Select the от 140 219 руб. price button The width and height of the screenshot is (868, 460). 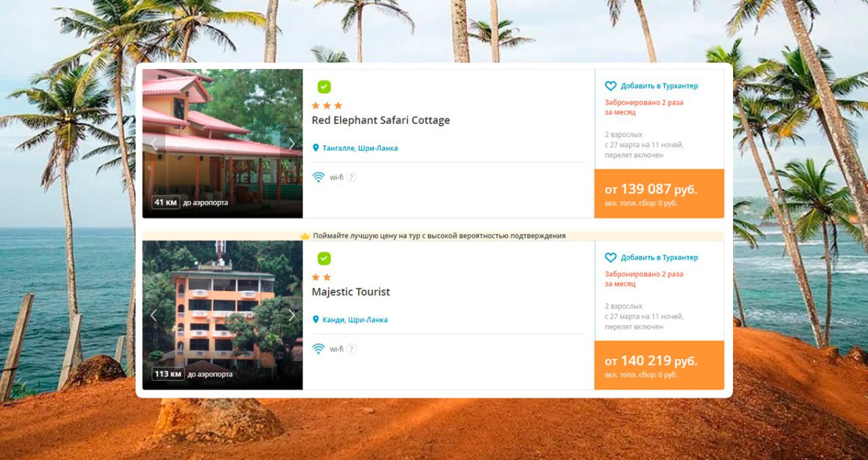click(x=659, y=365)
